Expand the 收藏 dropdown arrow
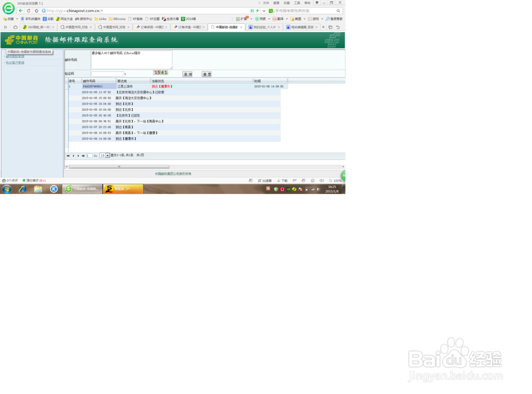 pos(17,19)
